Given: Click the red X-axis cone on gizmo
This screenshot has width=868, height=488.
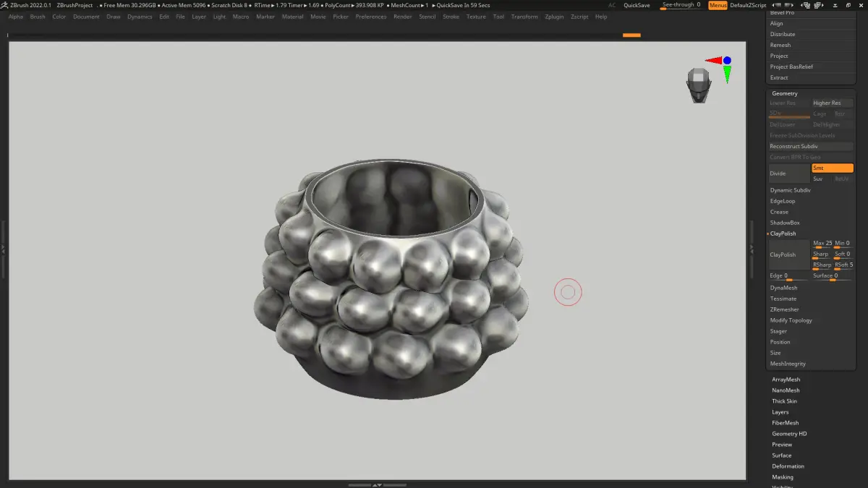Looking at the screenshot, I should (713, 61).
